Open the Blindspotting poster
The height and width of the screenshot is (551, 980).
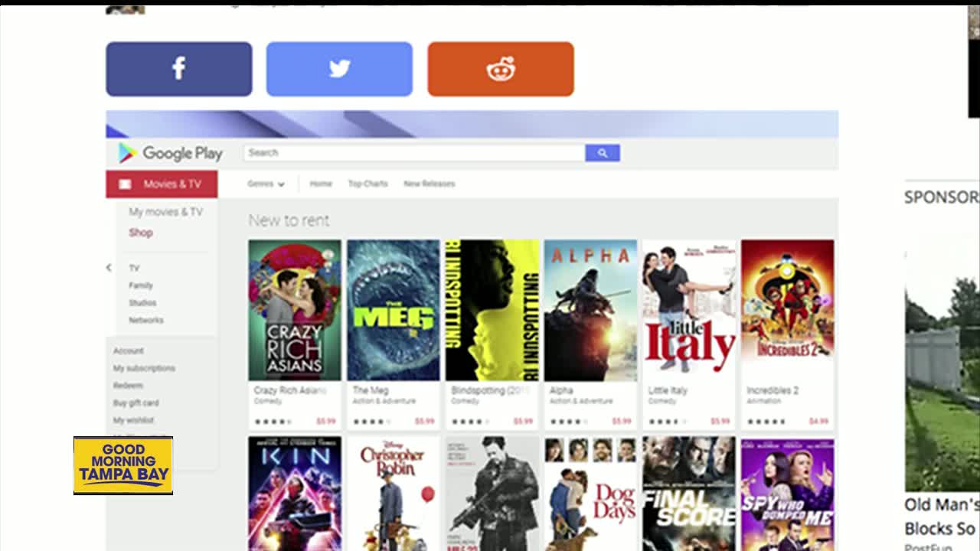(492, 310)
